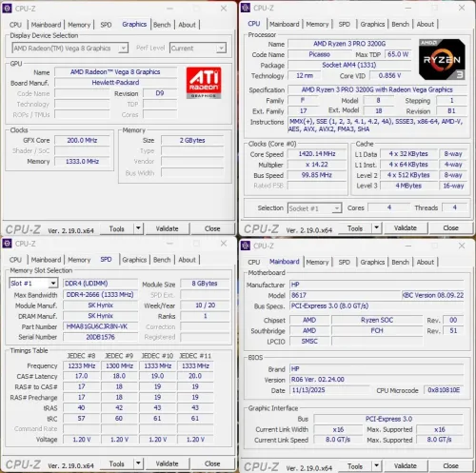Click the motherboard Model value 8617
Image resolution: width=476 pixels, height=473 pixels.
click(x=346, y=295)
